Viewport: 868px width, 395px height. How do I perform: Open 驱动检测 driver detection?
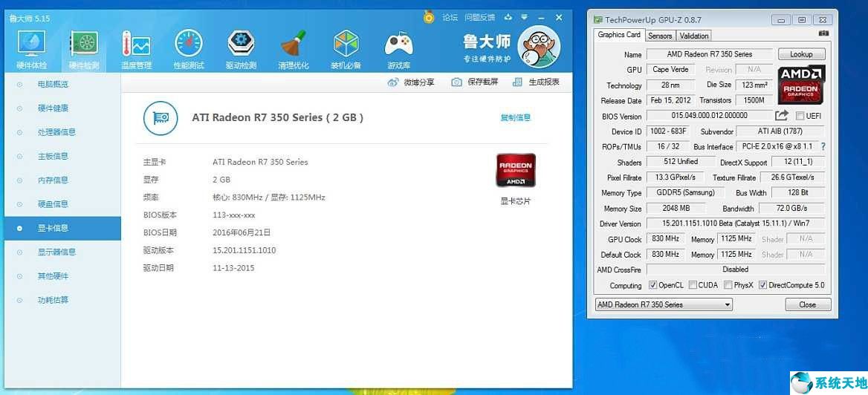pyautogui.click(x=241, y=44)
